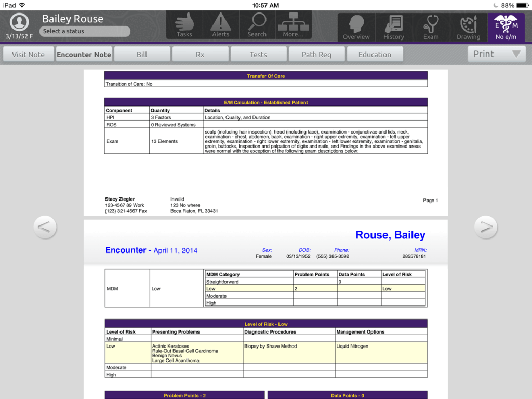Switch to the Rx tab
The height and width of the screenshot is (399, 532).
click(200, 55)
